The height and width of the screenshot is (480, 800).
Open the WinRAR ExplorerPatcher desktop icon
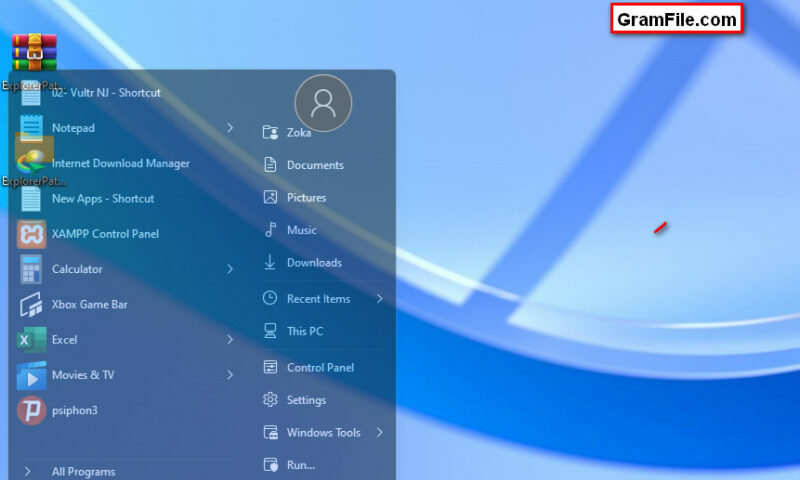tap(34, 52)
